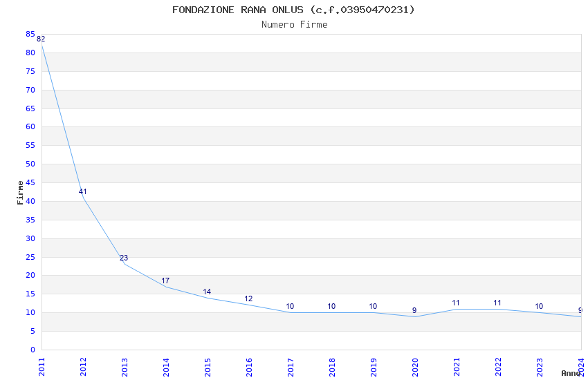
Task: Click y-axis tick value 75
Action: [30, 71]
